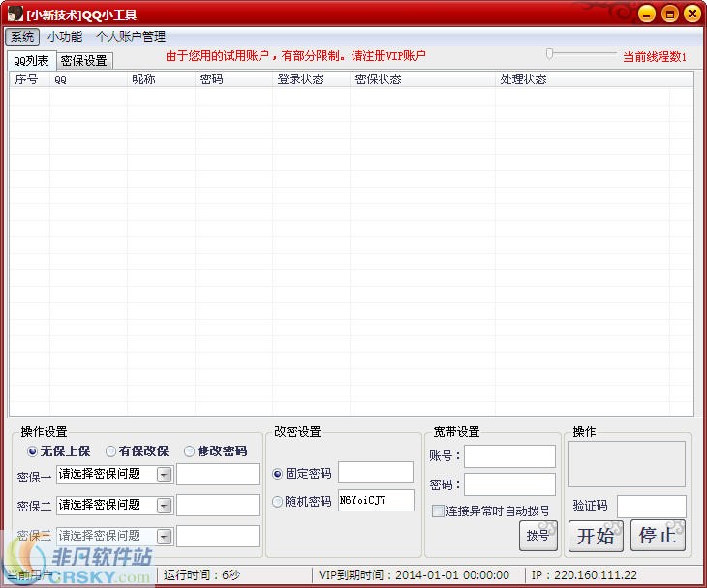Click the app avatar icon in title bar
707x588 pixels.
click(15, 14)
